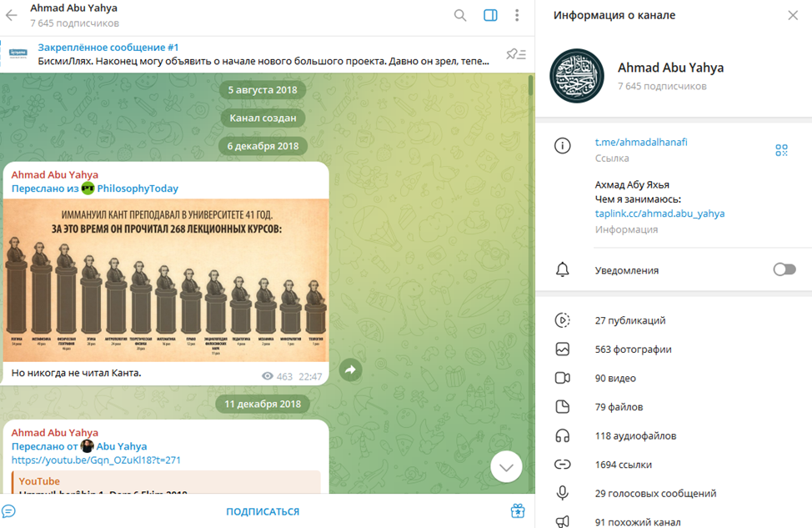Toggle the Уведомления notifications switch
812x528 pixels.
point(784,269)
